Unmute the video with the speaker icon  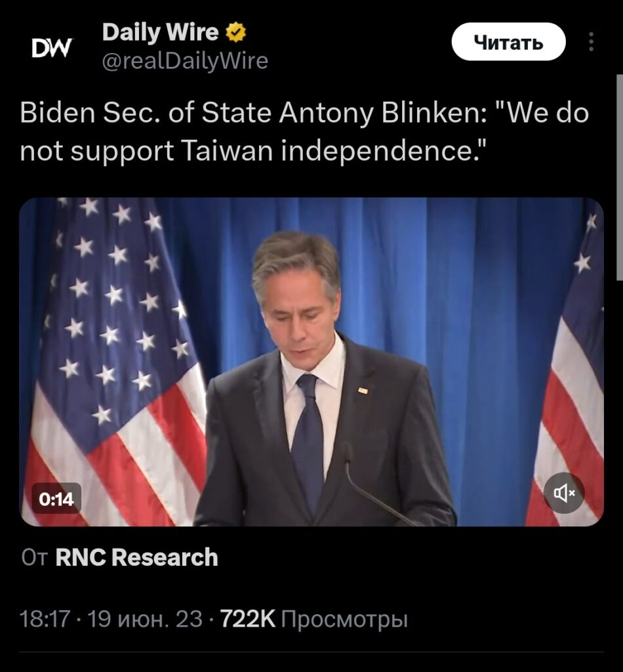point(564,493)
